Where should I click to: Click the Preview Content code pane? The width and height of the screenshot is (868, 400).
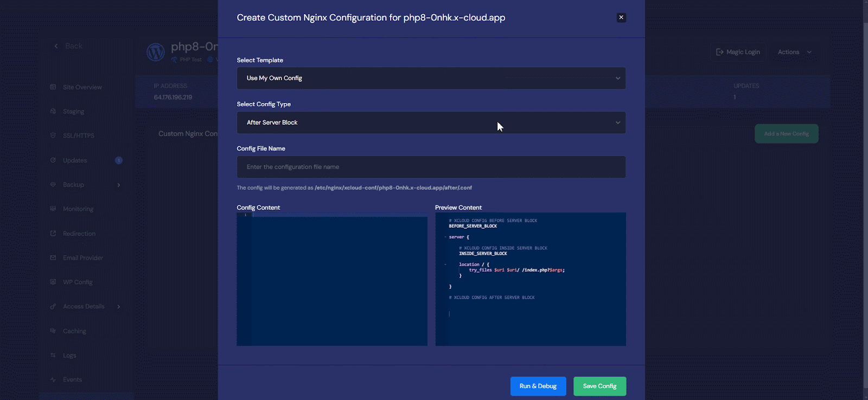point(531,279)
